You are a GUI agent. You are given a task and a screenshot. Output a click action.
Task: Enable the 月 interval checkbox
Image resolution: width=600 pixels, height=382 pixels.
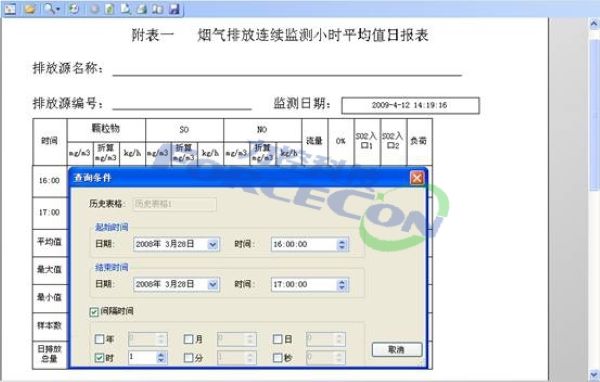point(188,339)
